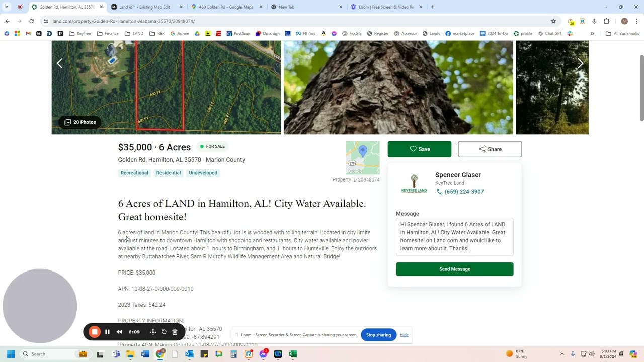The width and height of the screenshot is (644, 362).
Task: Stop sharing the screen
Action: click(378, 335)
